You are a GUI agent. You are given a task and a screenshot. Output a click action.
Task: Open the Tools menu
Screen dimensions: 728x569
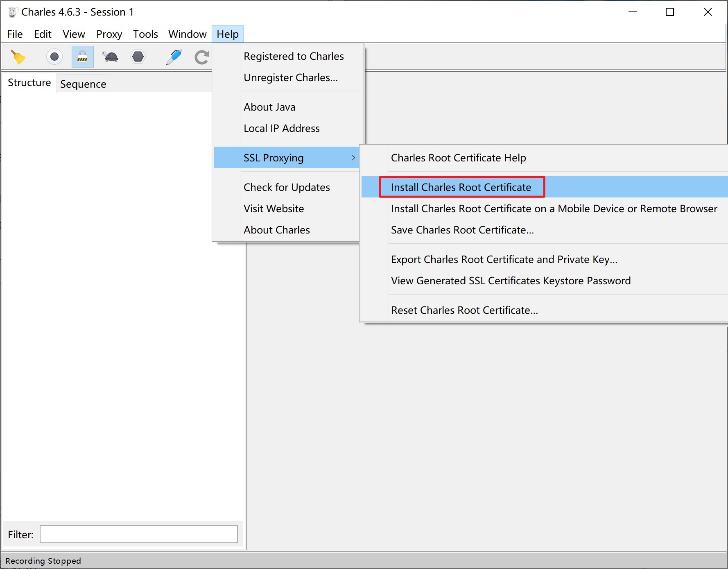pyautogui.click(x=145, y=34)
